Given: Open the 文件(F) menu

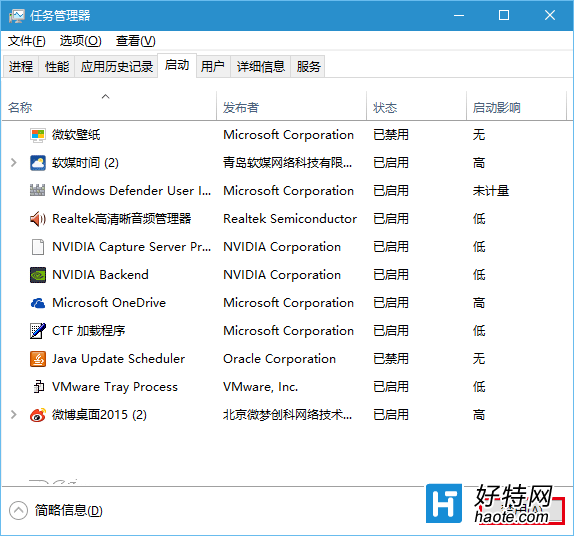Looking at the screenshot, I should coord(27,41).
